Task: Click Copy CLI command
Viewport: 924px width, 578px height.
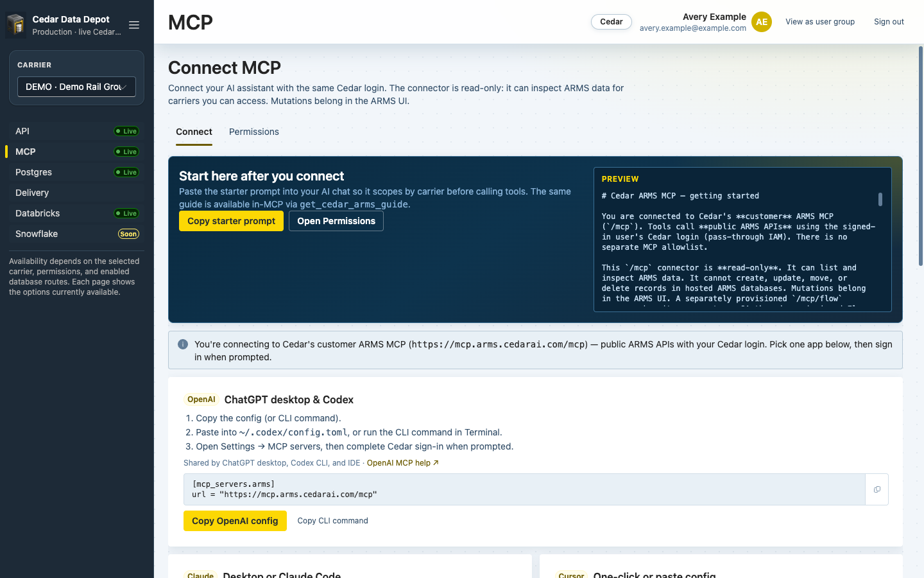Action: pos(332,521)
